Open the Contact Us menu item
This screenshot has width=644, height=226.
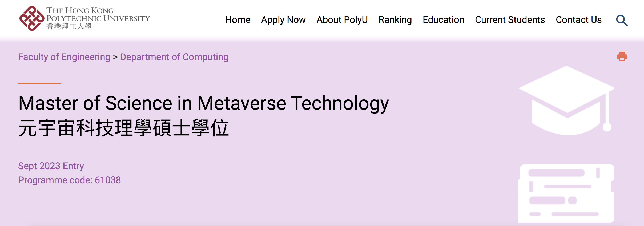coord(579,20)
